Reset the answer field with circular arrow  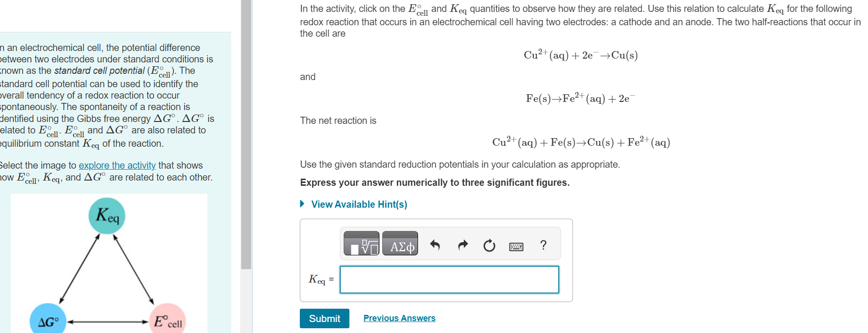coord(489,244)
